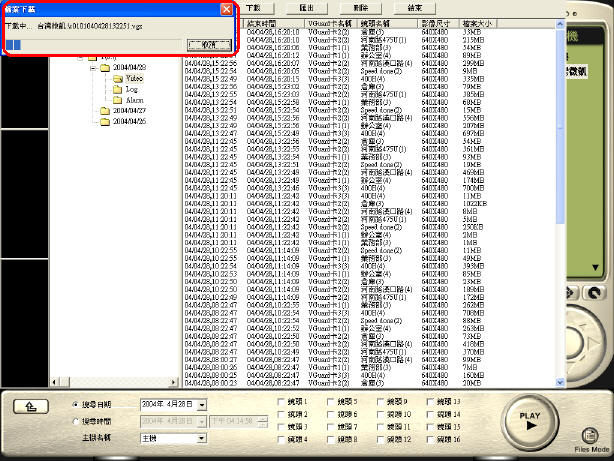
Task: Sort by the 影像尺寸 column header
Action: pos(438,24)
